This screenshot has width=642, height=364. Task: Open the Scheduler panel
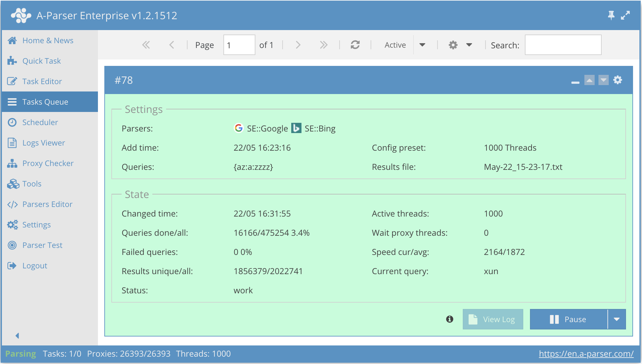(x=40, y=122)
